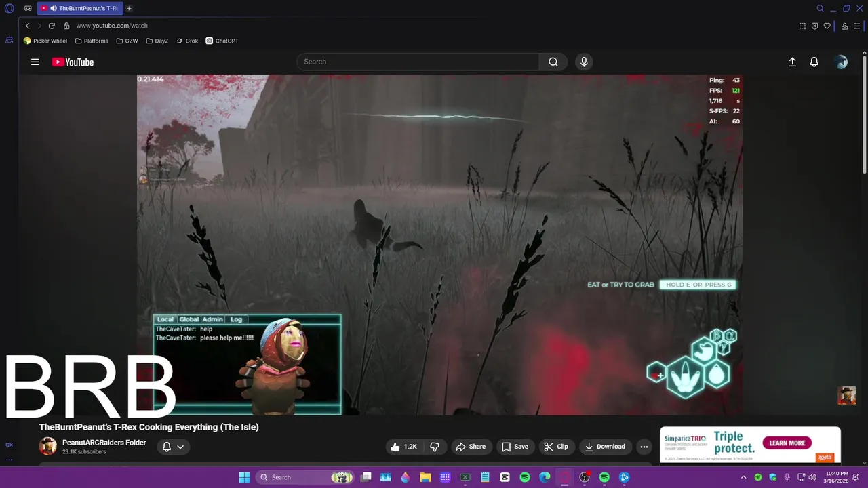Open Microsoft Edge from taskbar
Image resolution: width=868 pixels, height=488 pixels.
pyautogui.click(x=545, y=477)
